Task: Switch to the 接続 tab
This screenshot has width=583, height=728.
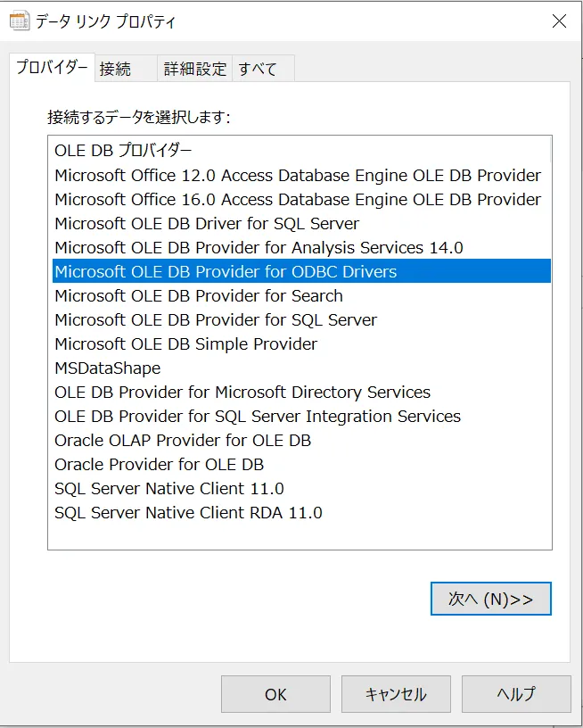Action: [x=116, y=69]
